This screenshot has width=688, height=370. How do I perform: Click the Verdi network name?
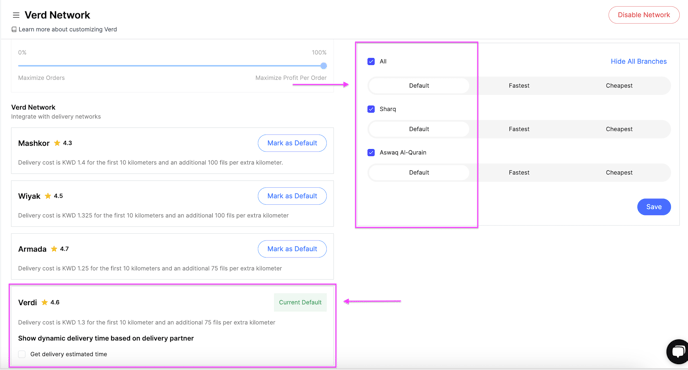click(x=28, y=302)
